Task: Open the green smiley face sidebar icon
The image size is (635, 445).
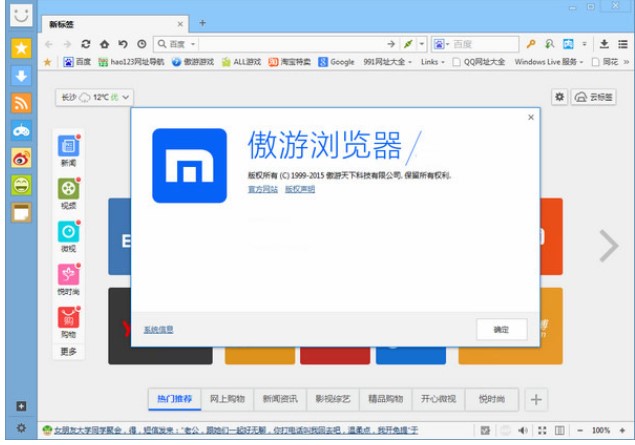Action: tap(21, 185)
